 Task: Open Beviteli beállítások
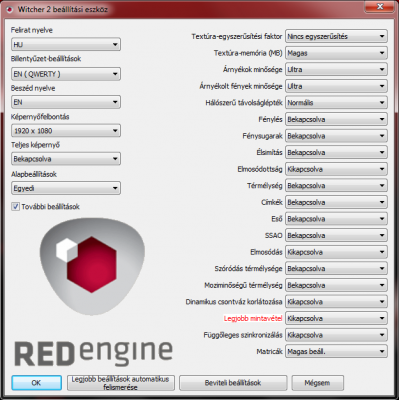[233, 383]
